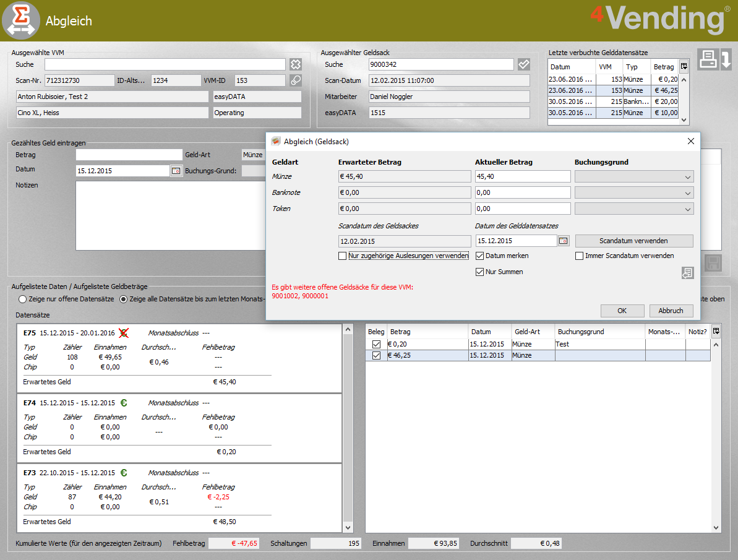Viewport: 738px width, 560px height.
Task: Click the details list icon in Abgleich dialog
Action: [x=687, y=273]
